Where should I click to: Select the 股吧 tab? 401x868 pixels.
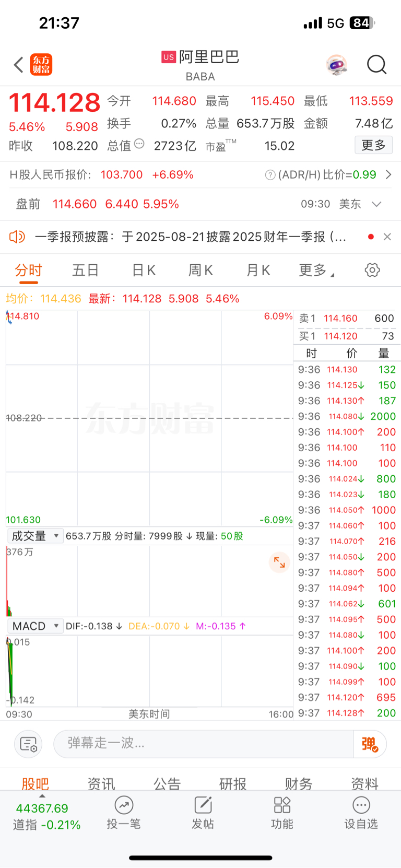pyautogui.click(x=35, y=783)
